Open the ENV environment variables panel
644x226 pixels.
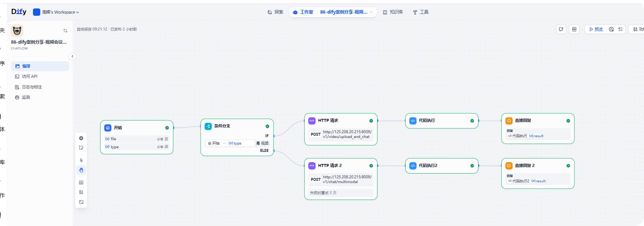coord(574,29)
